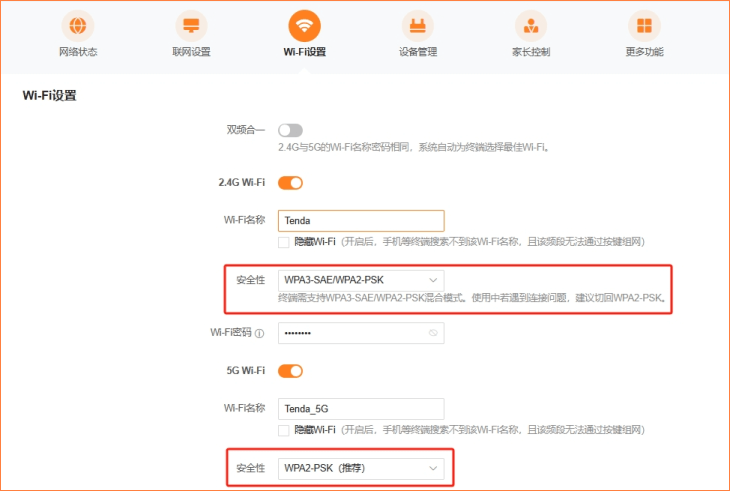
Task: Click the 5G Wi-Fi名称 field containing Tenda_5G
Action: (x=360, y=409)
